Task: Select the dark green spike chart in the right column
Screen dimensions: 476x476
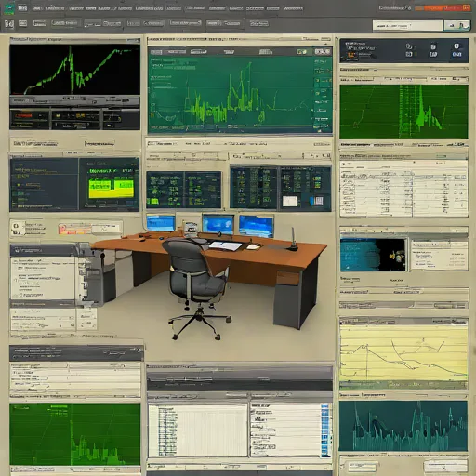Action: click(403, 112)
